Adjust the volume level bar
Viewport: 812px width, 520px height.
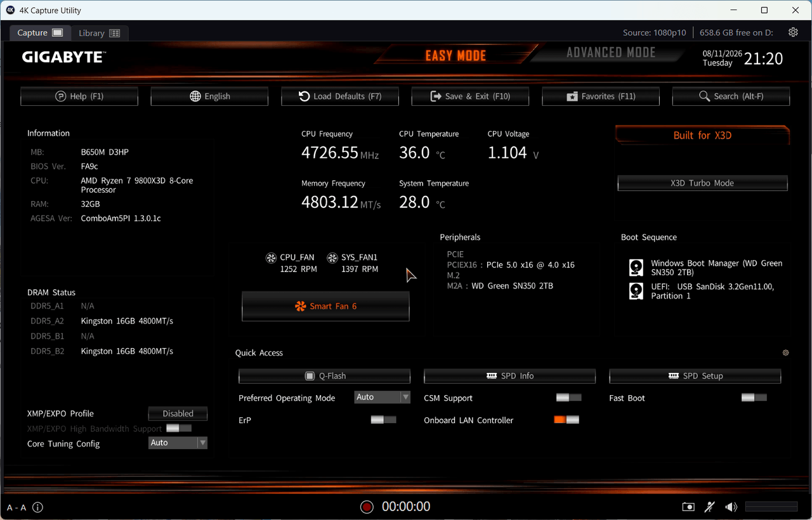[771, 507]
